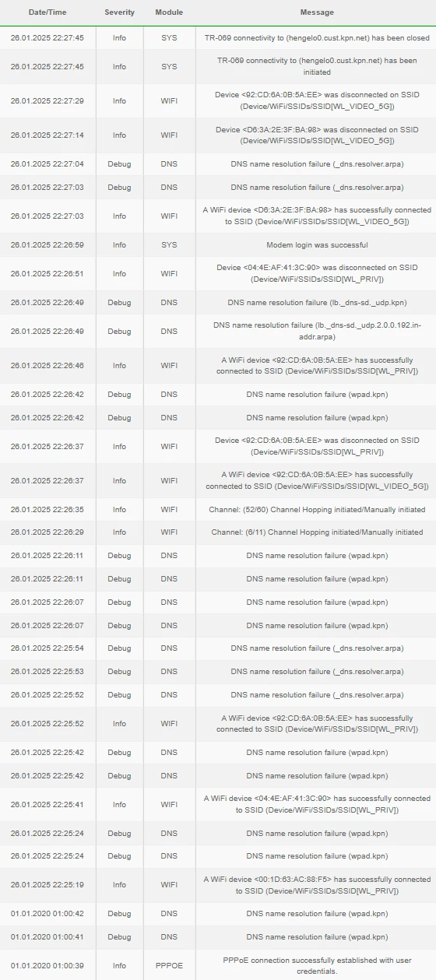436x980 pixels.
Task: Select the lb._dns-sd._udp.kpn resolution failure message
Action: [317, 302]
